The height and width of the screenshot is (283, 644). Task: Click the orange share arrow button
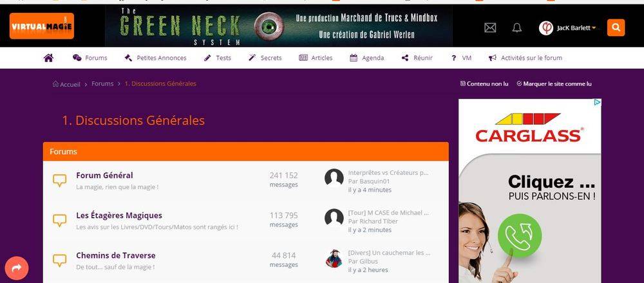coord(17,268)
